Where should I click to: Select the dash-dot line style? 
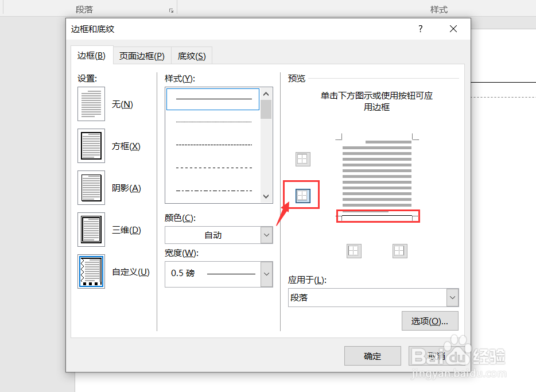pyautogui.click(x=213, y=191)
